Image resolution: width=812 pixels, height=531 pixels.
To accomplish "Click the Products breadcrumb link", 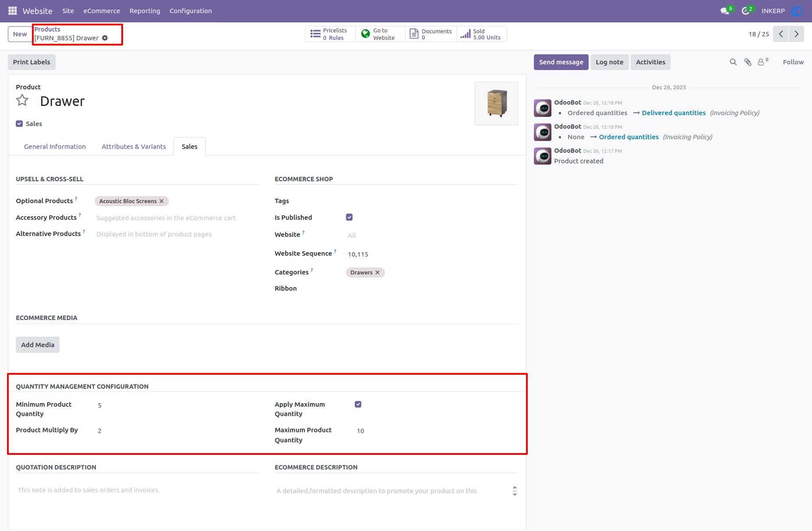I will (47, 29).
